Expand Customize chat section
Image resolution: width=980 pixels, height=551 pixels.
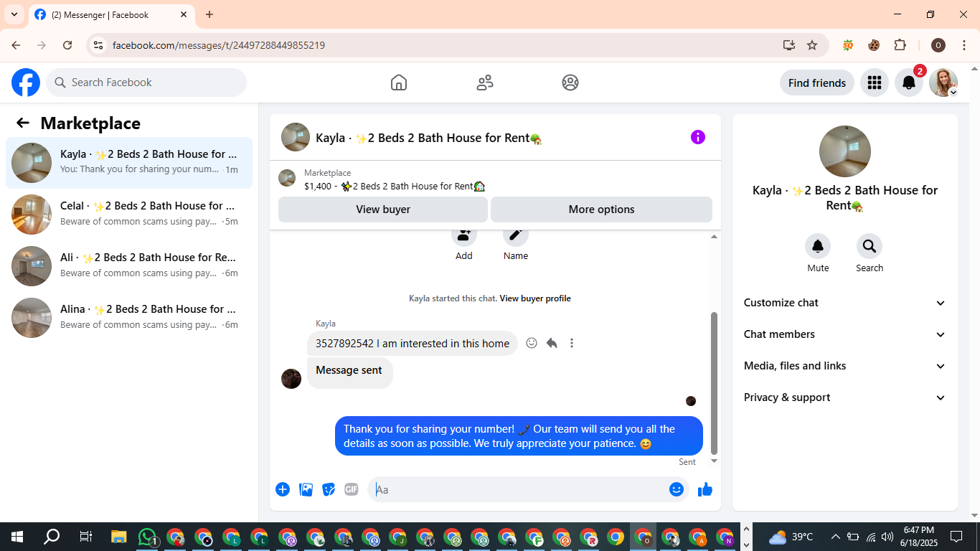[x=844, y=303]
